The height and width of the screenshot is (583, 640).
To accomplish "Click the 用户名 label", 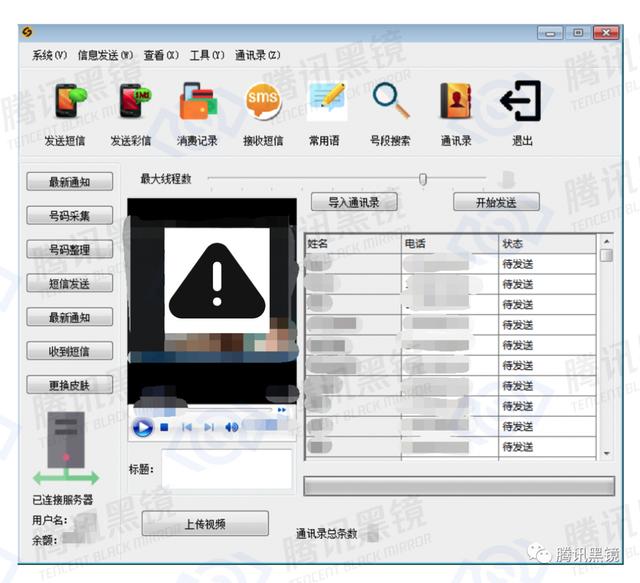I will point(49,520).
